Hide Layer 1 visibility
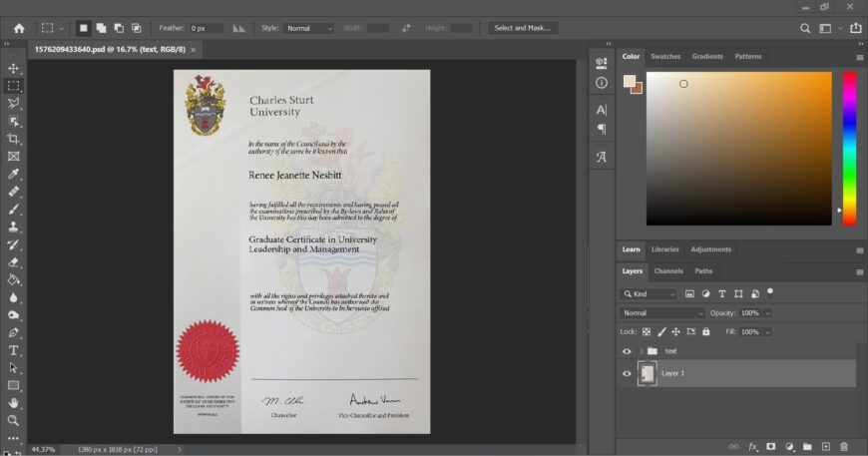Image resolution: width=868 pixels, height=456 pixels. click(627, 373)
